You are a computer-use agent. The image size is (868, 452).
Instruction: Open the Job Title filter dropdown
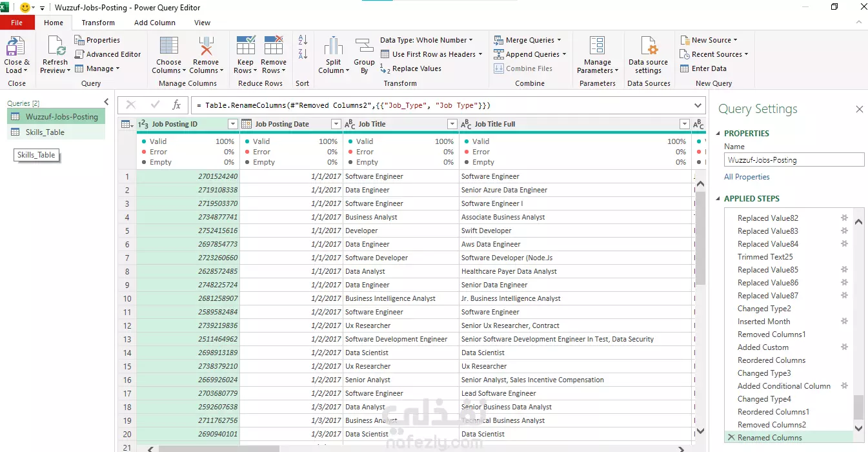point(452,124)
